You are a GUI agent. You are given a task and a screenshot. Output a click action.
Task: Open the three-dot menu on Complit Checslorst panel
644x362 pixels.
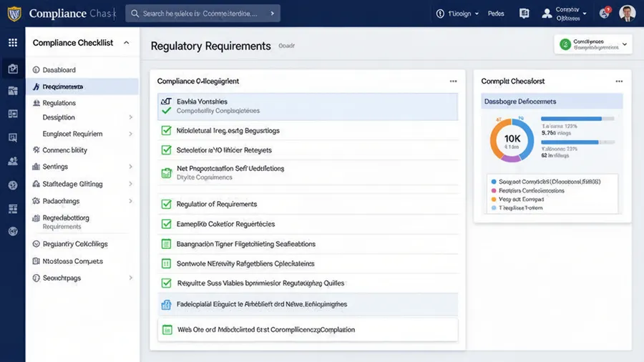[619, 82]
